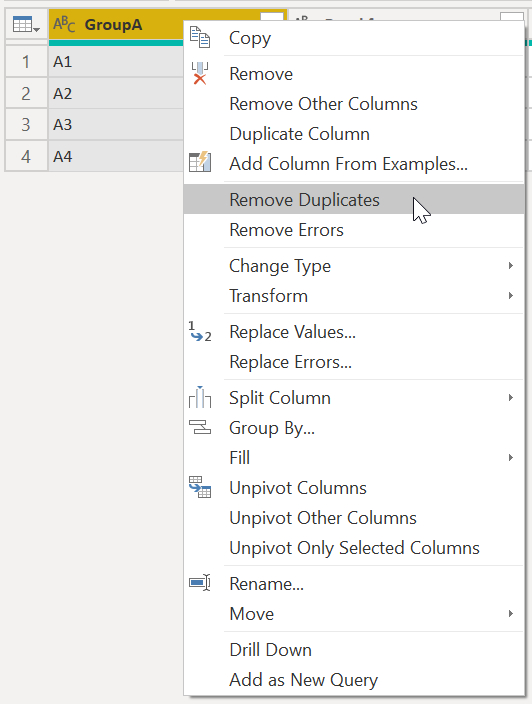Click the Group By icon
The image size is (532, 704).
pyautogui.click(x=200, y=427)
